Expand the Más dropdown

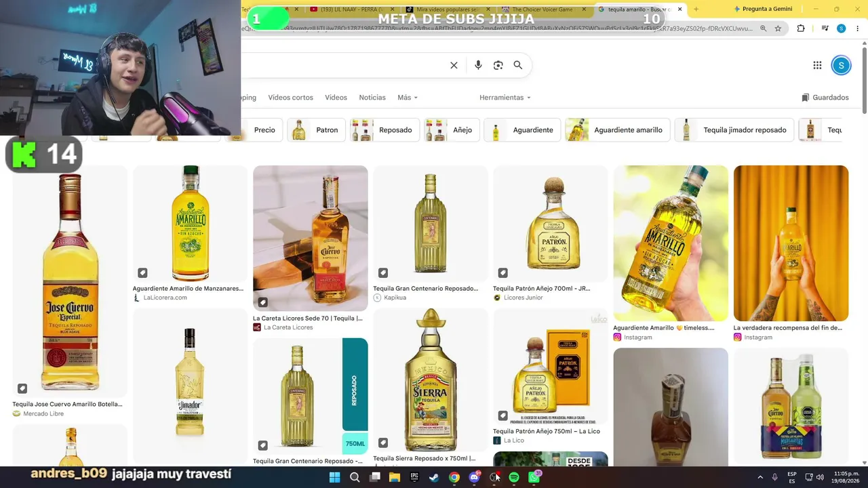pos(408,98)
